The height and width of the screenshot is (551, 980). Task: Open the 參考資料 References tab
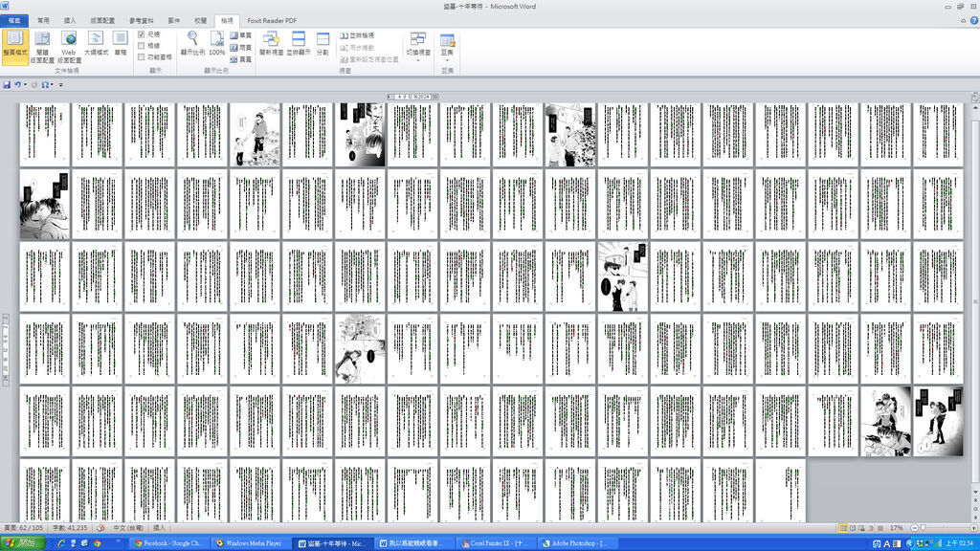(x=142, y=21)
